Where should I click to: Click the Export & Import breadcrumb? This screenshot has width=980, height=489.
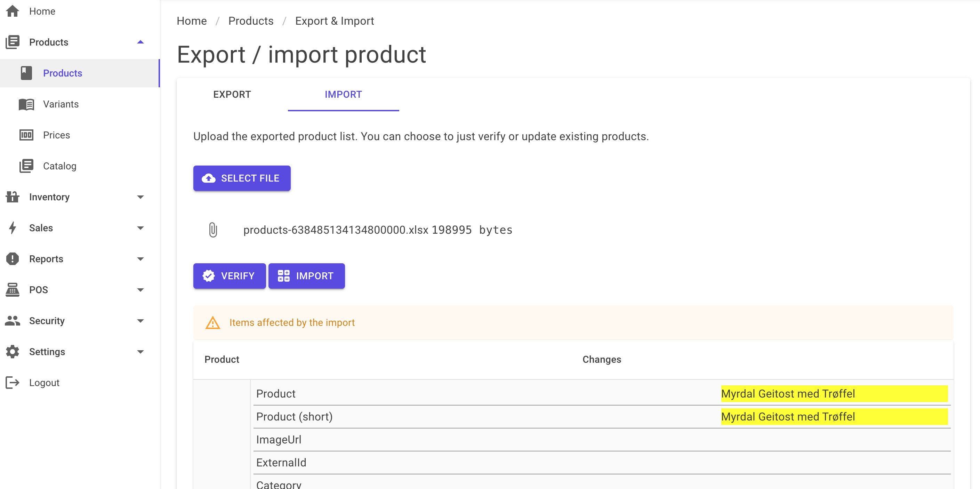[335, 21]
